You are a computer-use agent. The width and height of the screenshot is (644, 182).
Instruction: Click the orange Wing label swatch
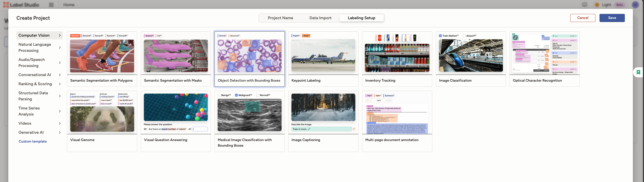[306, 36]
